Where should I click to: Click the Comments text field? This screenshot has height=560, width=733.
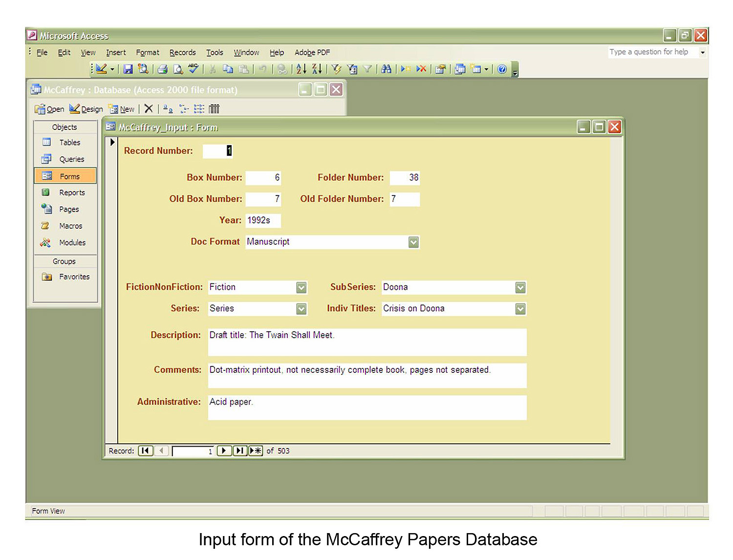[x=367, y=376]
